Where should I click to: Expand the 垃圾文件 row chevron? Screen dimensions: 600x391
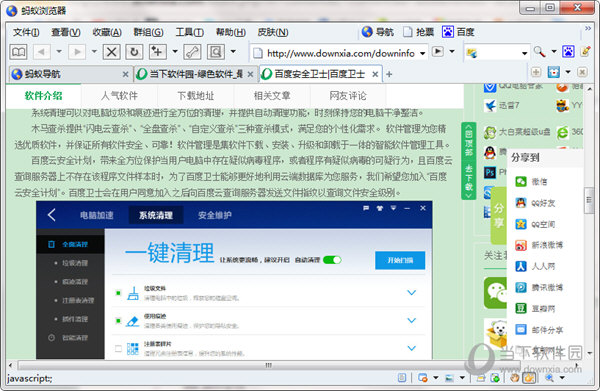tap(411, 293)
